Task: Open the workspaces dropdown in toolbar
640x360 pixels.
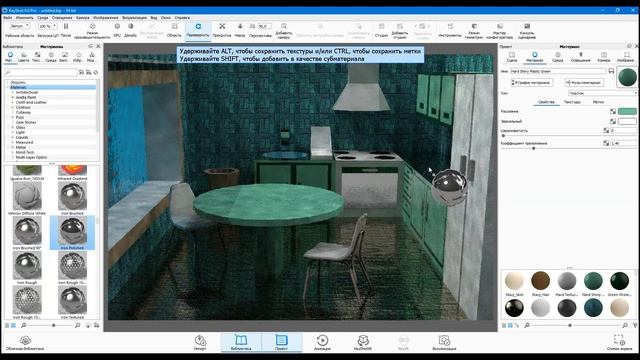Action: click(x=19, y=26)
